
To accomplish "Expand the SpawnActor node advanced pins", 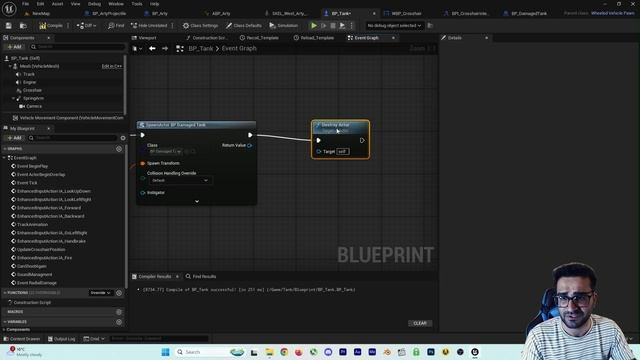I will 197,201.
